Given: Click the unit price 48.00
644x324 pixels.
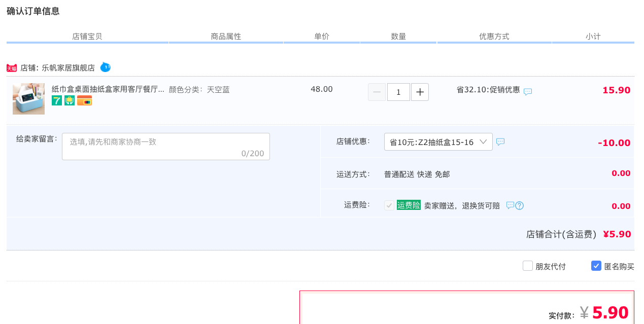Looking at the screenshot, I should coord(322,89).
